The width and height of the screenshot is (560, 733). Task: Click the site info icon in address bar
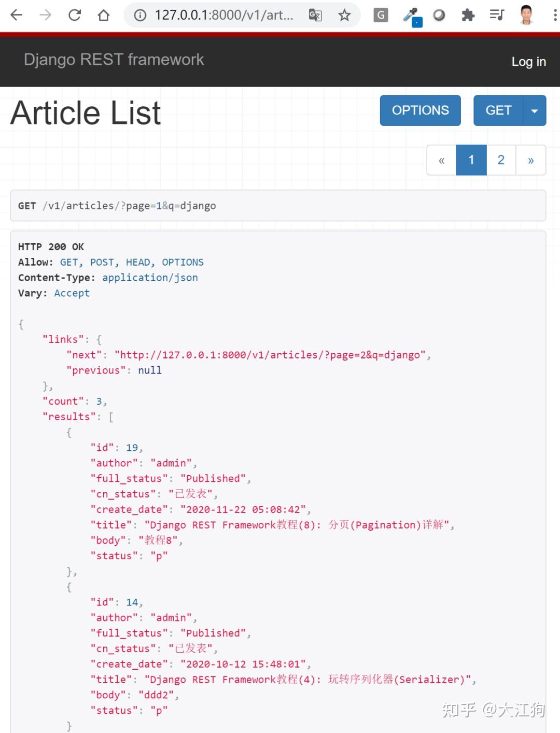click(139, 16)
